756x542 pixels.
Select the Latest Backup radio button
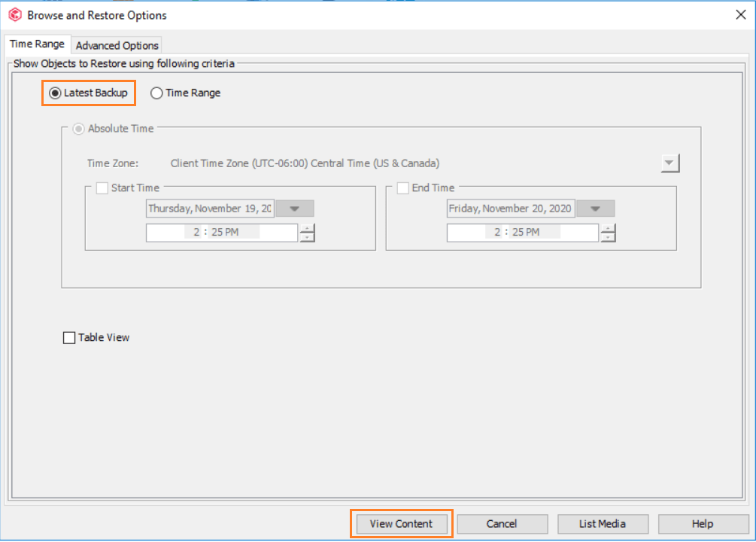tap(55, 93)
